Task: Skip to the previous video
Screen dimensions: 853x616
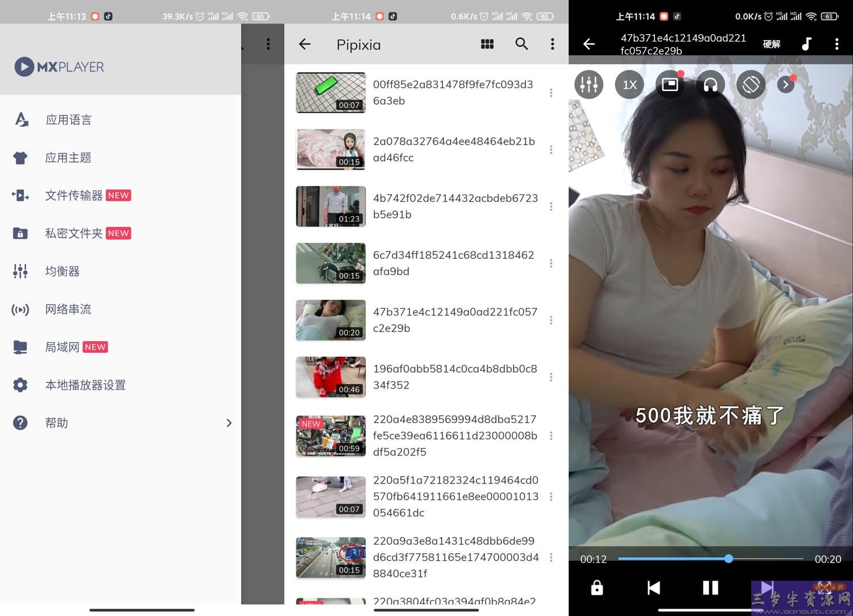Action: 654,588
